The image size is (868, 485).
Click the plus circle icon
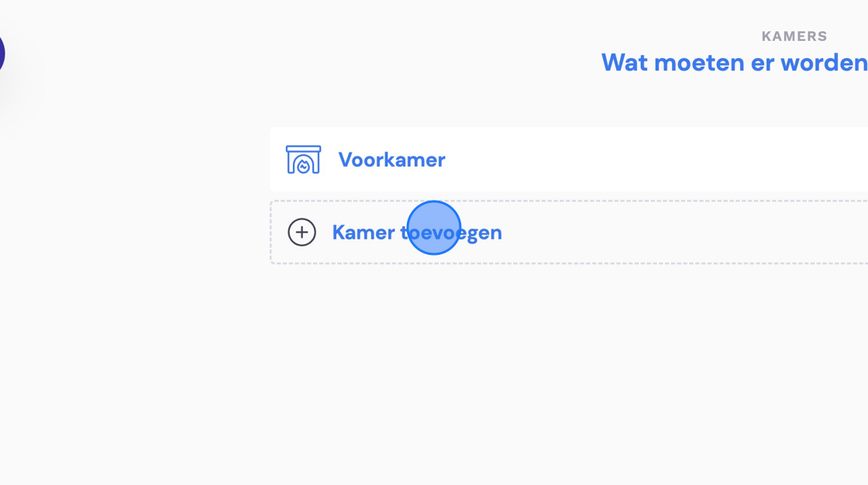click(x=301, y=232)
